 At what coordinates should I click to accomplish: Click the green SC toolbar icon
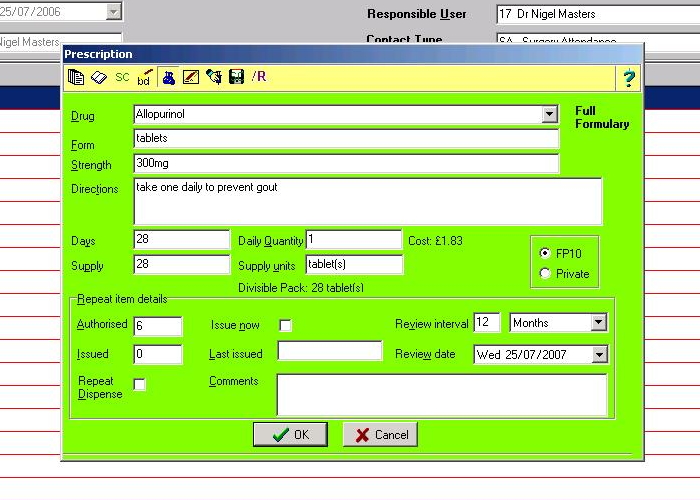coord(122,77)
